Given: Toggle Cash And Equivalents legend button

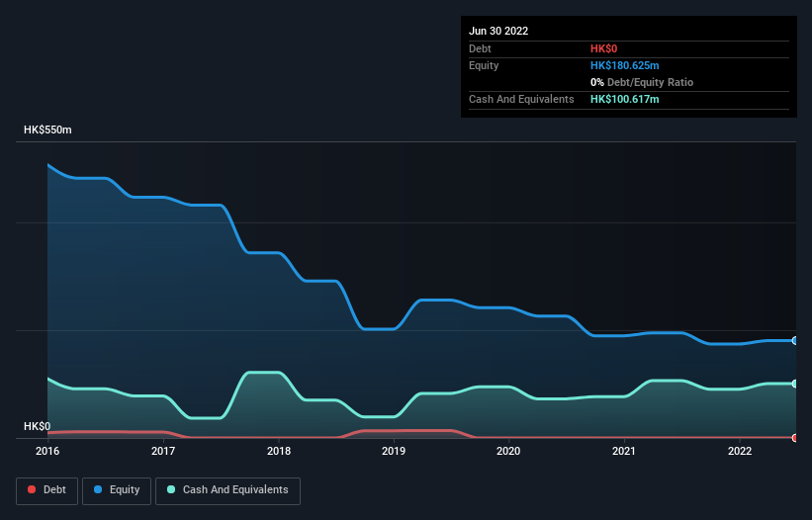Looking at the screenshot, I should point(227,490).
